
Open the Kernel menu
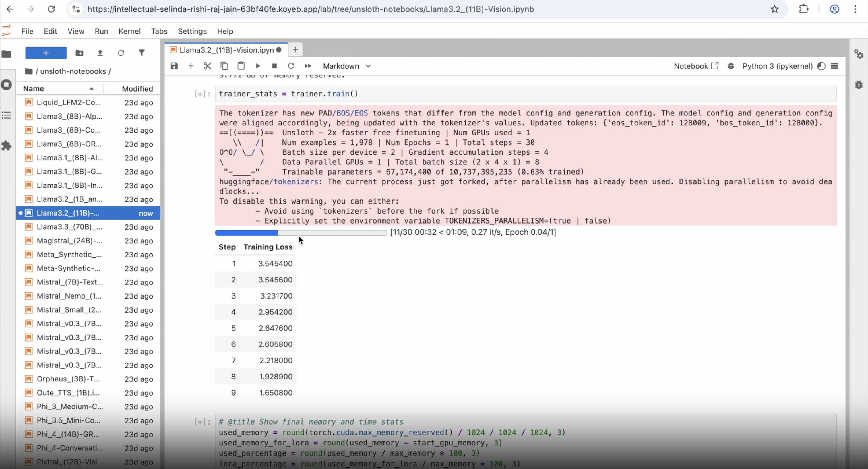(x=129, y=31)
